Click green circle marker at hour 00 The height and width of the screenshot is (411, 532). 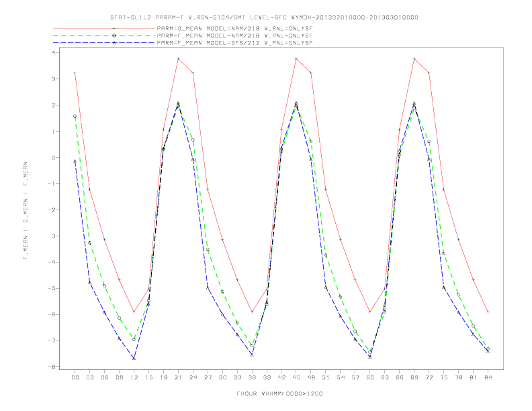(x=75, y=116)
